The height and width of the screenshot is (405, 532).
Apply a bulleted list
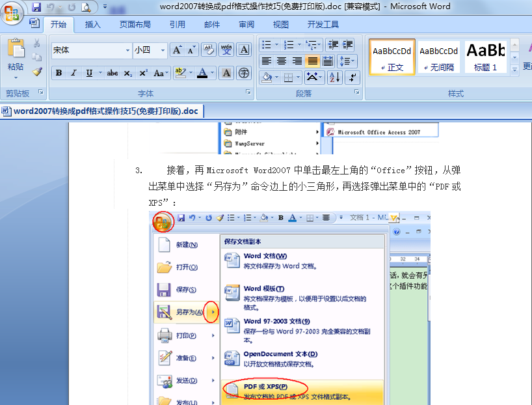(x=267, y=44)
